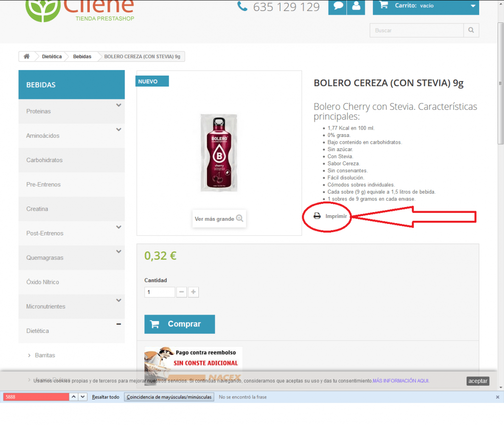
Task: Expand the Carrito dropdown arrow
Action: pos(473,6)
